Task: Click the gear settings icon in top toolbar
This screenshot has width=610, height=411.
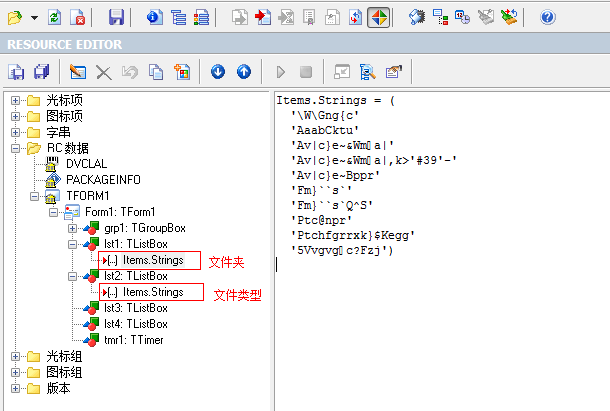Action: [417, 17]
